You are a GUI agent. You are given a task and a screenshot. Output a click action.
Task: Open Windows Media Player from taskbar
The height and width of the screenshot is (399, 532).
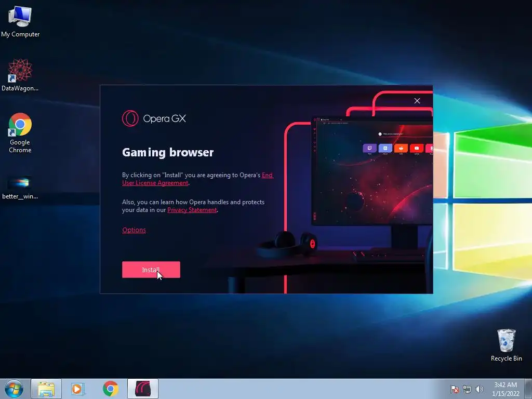[x=78, y=389]
